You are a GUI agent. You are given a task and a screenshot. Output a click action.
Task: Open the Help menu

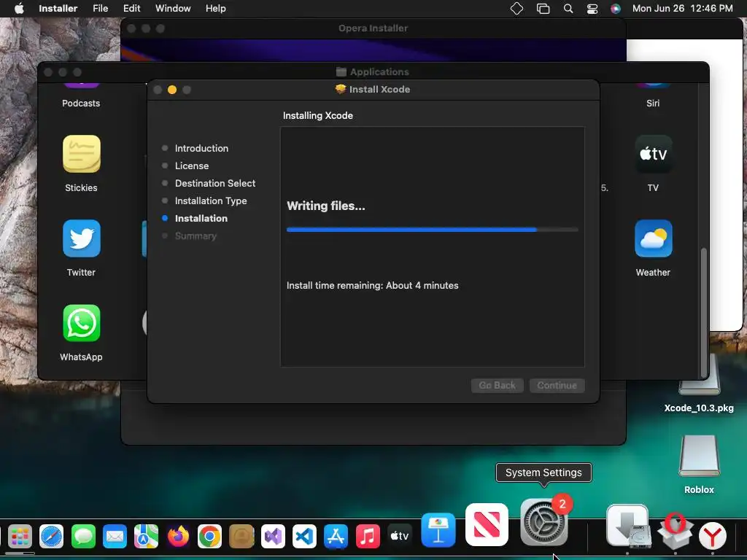click(215, 9)
